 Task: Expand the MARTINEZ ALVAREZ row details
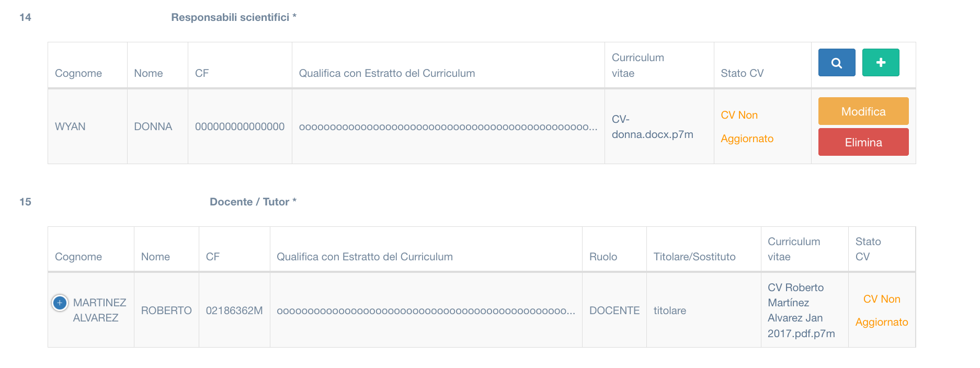(60, 303)
